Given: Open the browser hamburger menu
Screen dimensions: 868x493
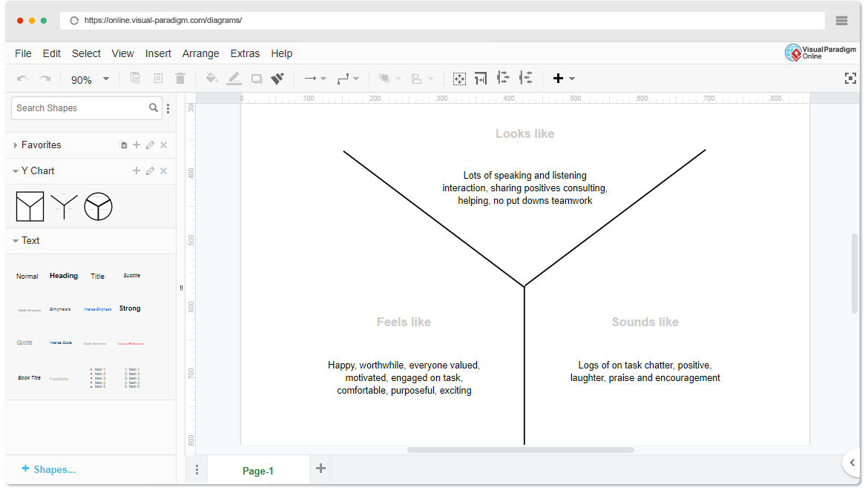Looking at the screenshot, I should point(841,21).
